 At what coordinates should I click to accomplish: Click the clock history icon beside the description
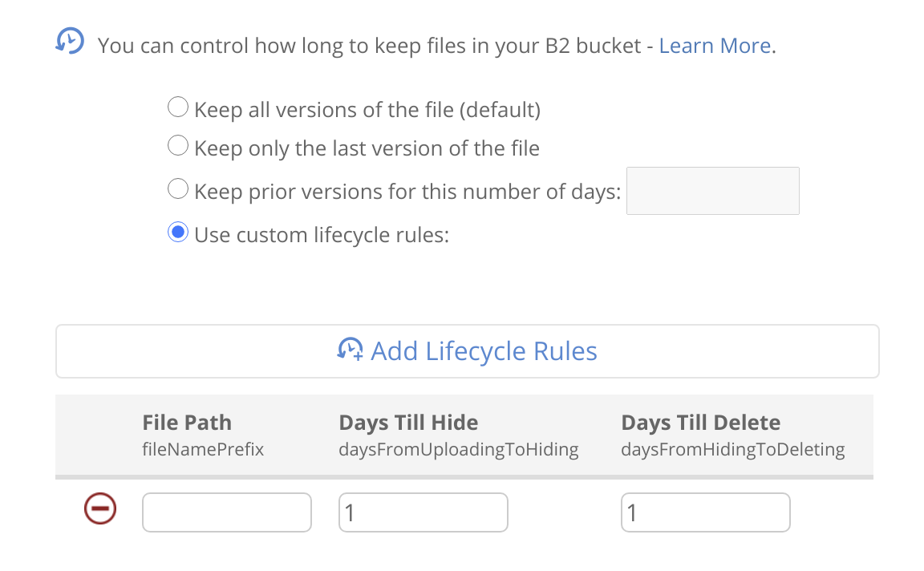70,41
